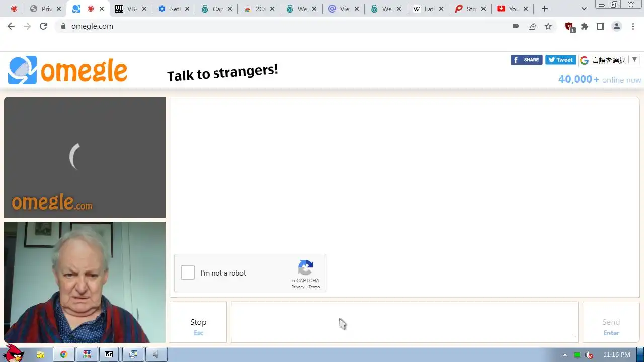Image resolution: width=644 pixels, height=362 pixels.
Task: Focus the chat message text box
Action: (x=405, y=322)
